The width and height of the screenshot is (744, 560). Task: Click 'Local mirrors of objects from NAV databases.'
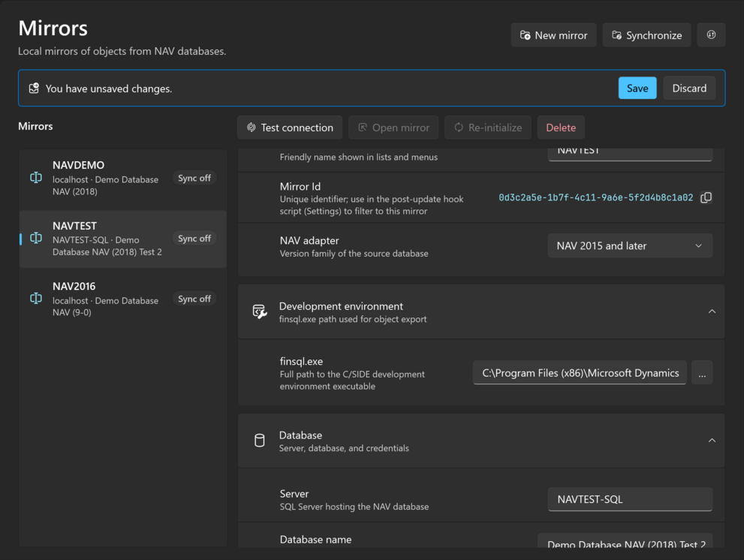(122, 51)
